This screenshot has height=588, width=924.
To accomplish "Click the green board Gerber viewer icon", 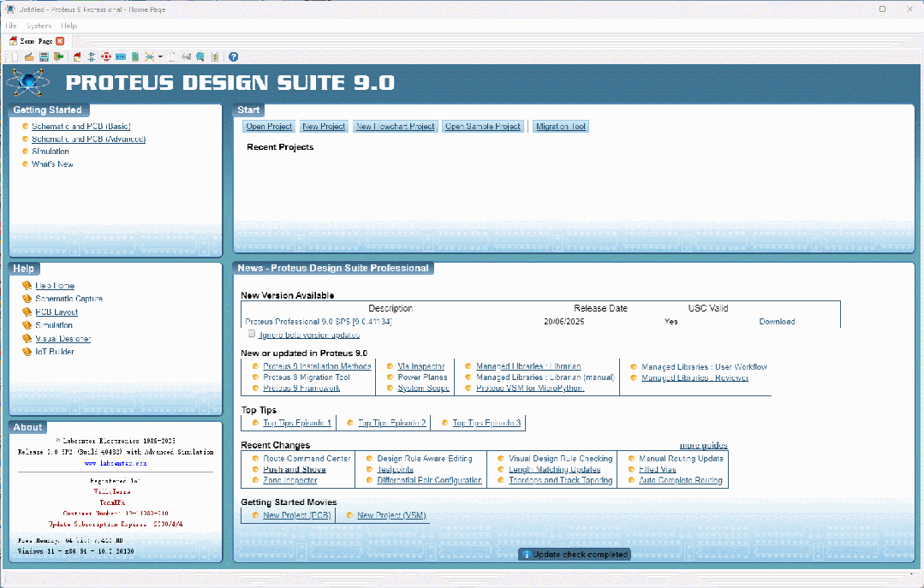I will [135, 57].
